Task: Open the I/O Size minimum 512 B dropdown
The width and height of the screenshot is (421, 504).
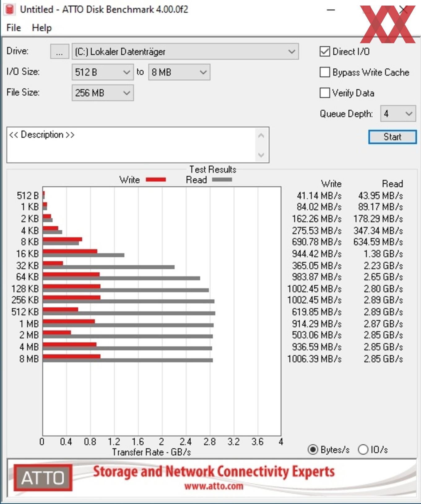Action: tap(102, 72)
